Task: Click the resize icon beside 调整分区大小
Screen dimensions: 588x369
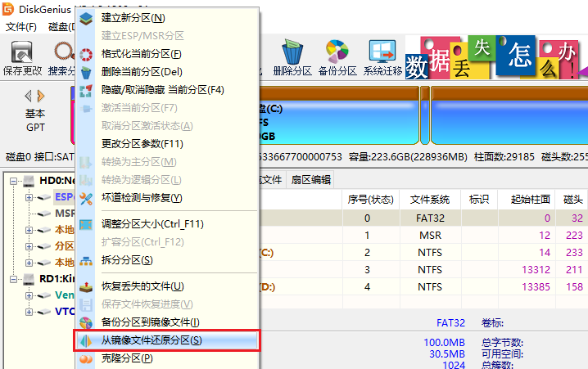Action: (86, 225)
